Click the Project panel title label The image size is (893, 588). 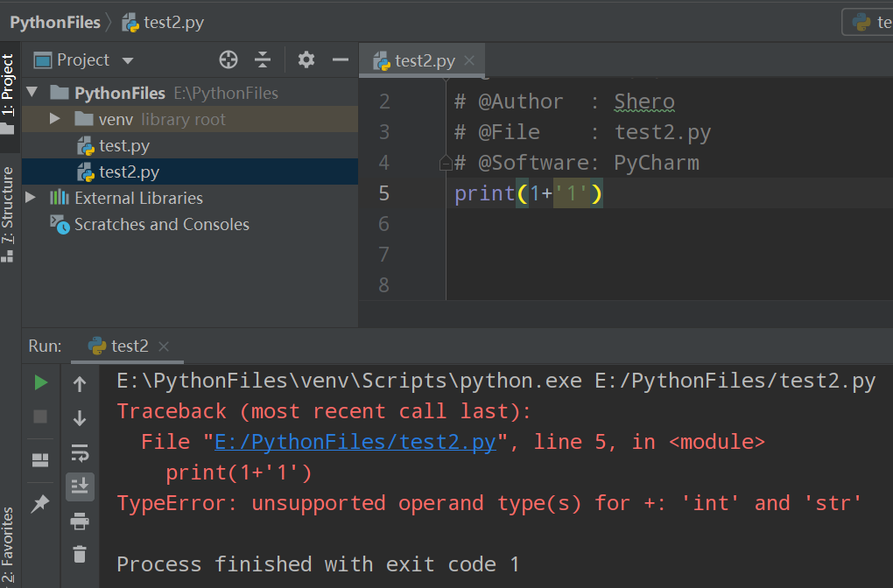(x=82, y=59)
